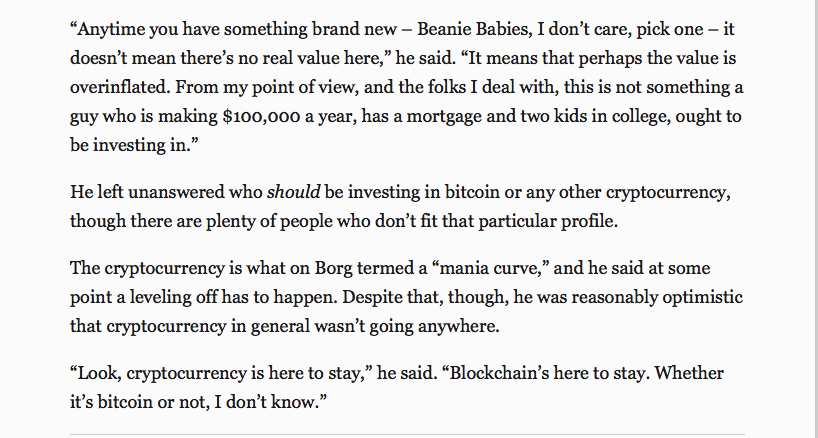Click the "$100,000" figure in the text
818x438 pixels.
(261, 116)
